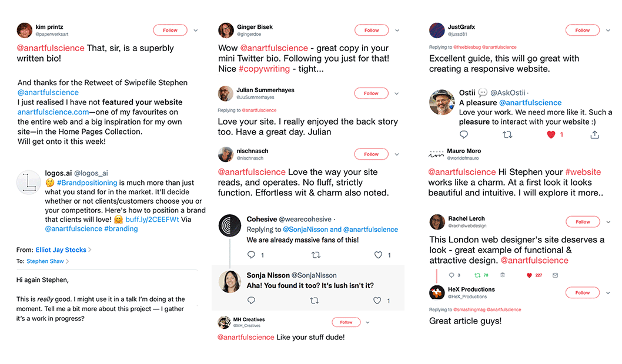This screenshot has width=622, height=364.
Task: Open the anartfulscience.com link
Action: 53,112
